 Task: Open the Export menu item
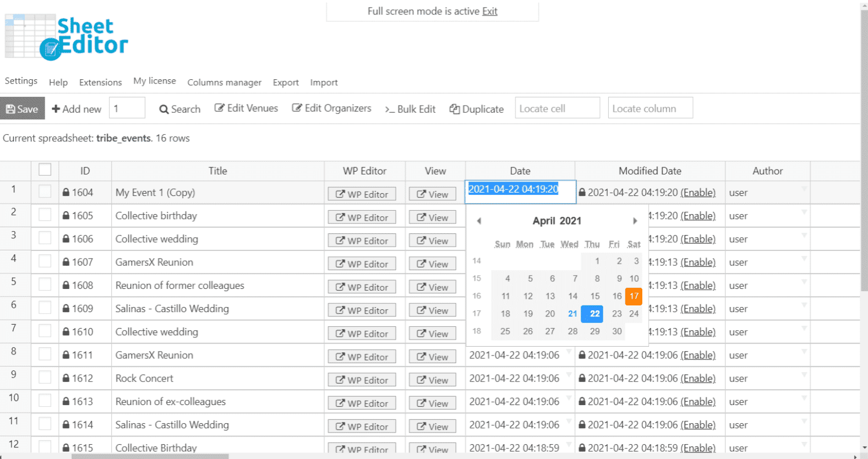[x=286, y=83]
